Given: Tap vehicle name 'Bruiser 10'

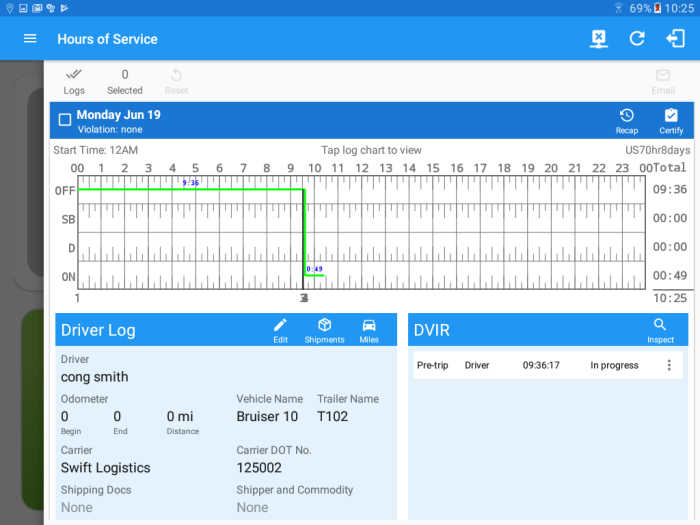Looking at the screenshot, I should [267, 417].
